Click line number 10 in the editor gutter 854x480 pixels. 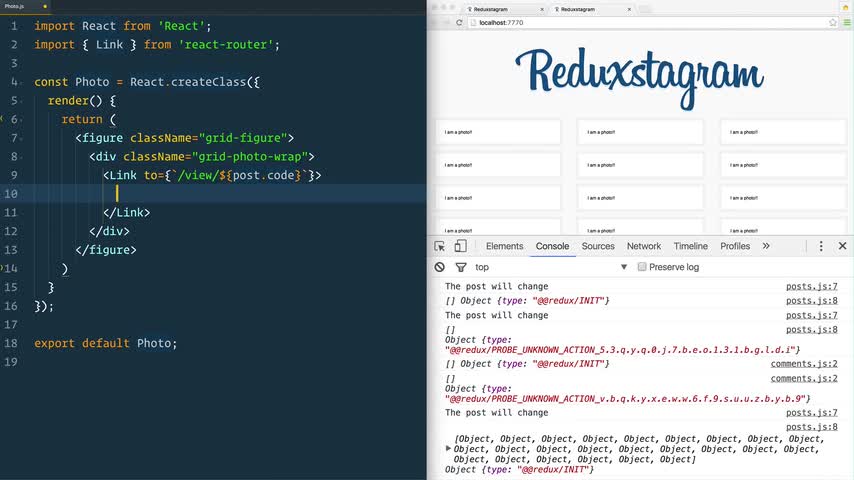click(x=11, y=194)
